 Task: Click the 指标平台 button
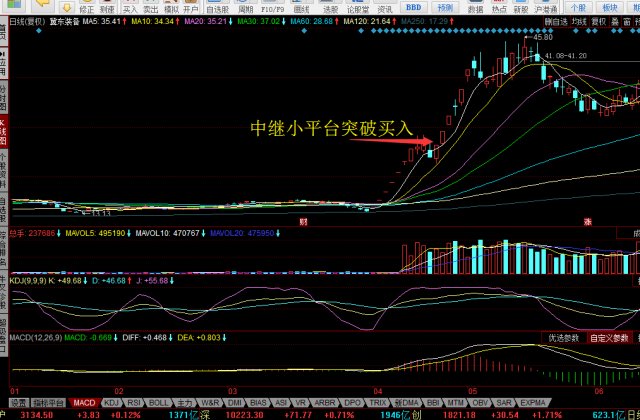pos(48,402)
